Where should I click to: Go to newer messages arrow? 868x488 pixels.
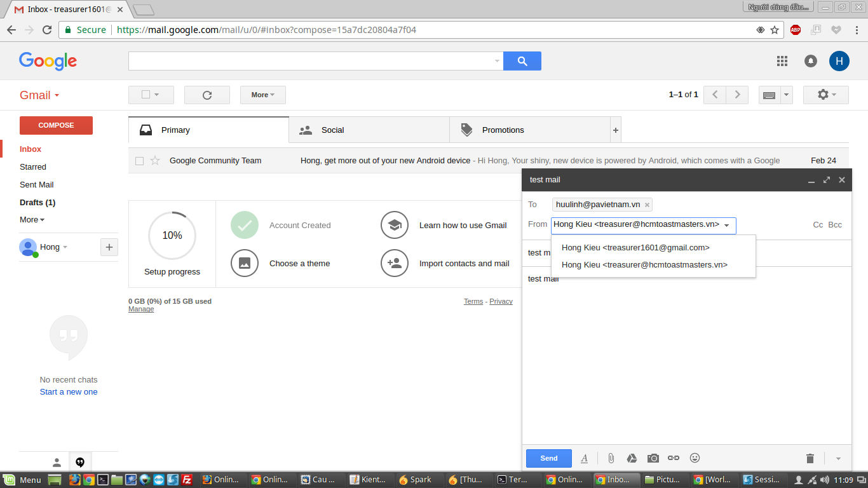coord(715,95)
